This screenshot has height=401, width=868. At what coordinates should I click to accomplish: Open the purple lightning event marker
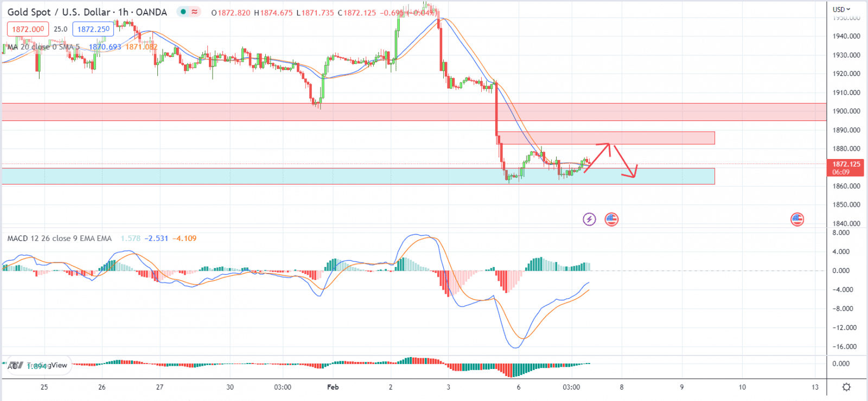coord(589,219)
